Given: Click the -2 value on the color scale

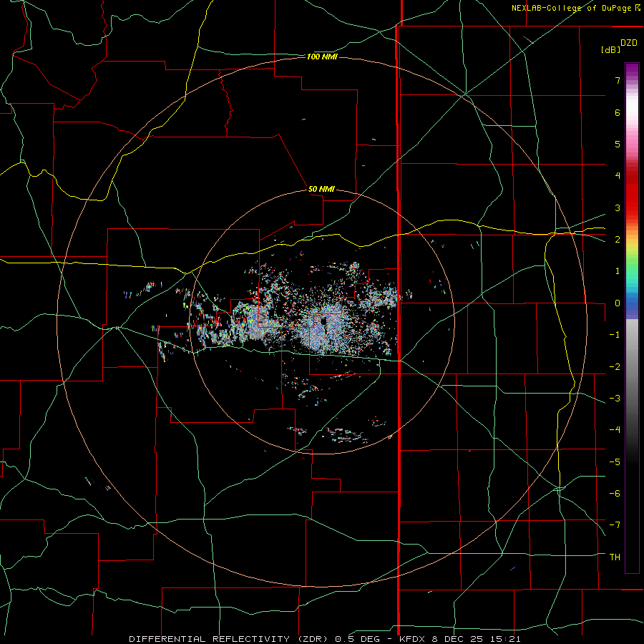Looking at the screenshot, I should click(x=615, y=367).
